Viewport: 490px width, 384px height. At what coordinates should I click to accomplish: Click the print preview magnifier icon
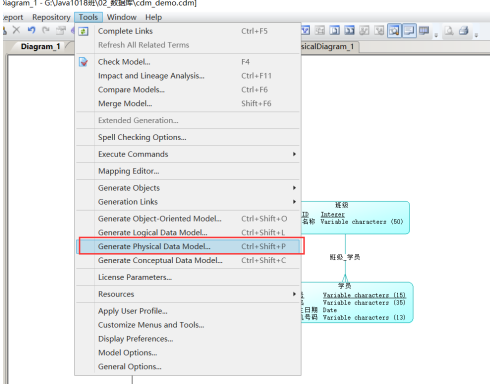449,31
